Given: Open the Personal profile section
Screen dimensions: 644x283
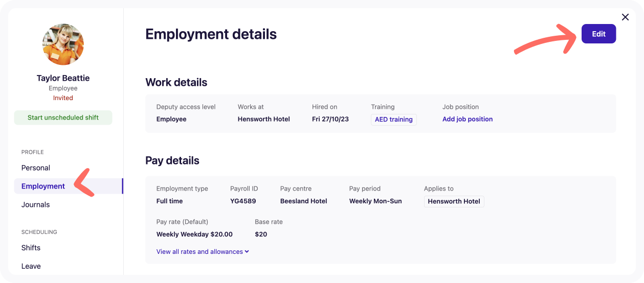Looking at the screenshot, I should click(x=36, y=168).
